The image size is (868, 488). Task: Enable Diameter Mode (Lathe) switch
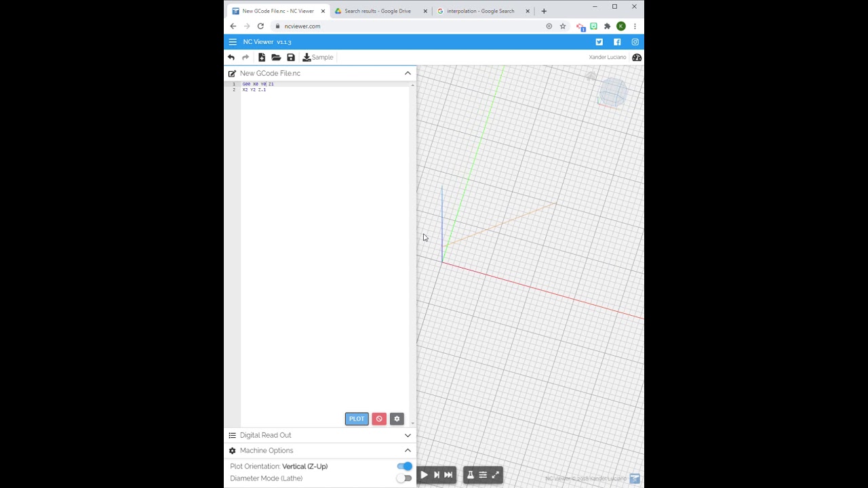pyautogui.click(x=404, y=479)
